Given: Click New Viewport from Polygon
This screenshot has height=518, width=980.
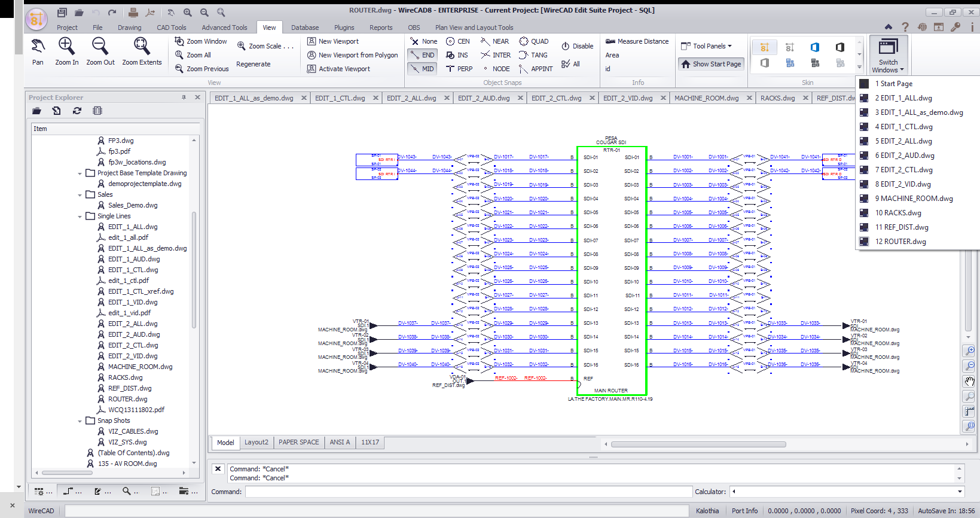Looking at the screenshot, I should (x=352, y=55).
